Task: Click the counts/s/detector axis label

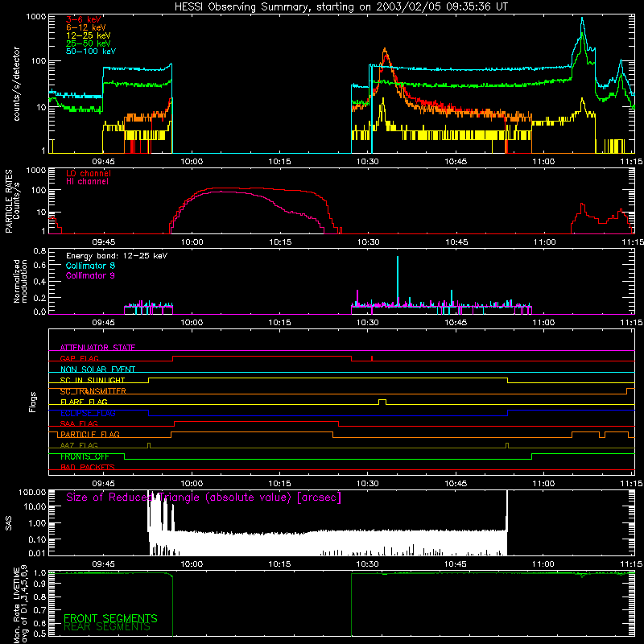Action: 16,84
